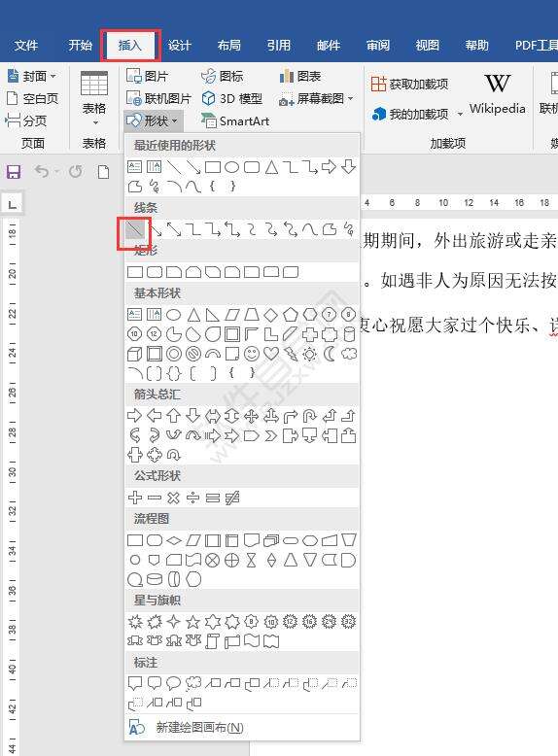Click the Save icon in quick access toolbar

point(14,172)
